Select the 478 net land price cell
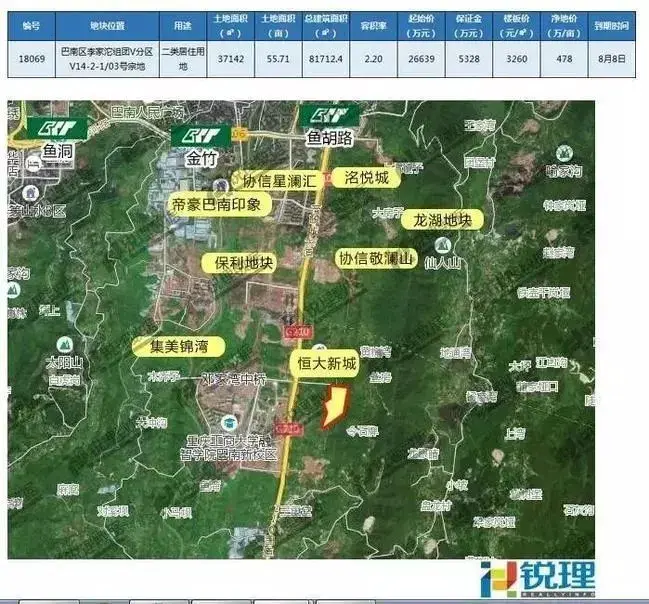 (x=564, y=59)
